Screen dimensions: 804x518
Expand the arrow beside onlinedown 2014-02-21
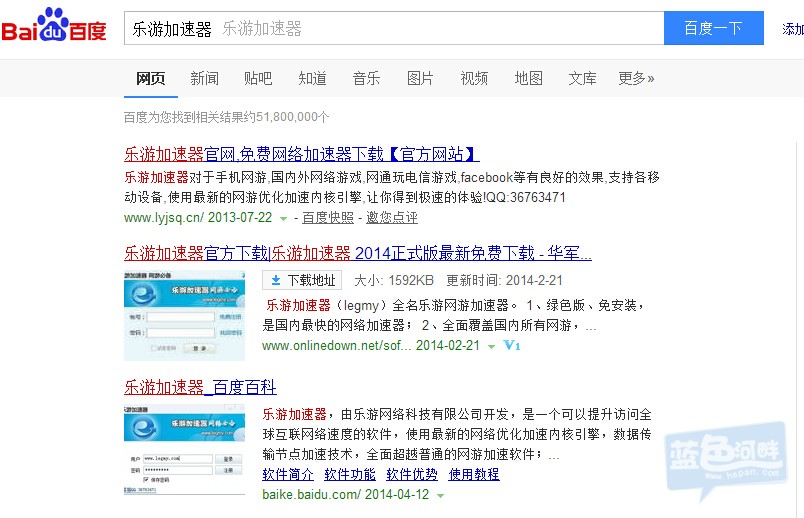click(x=491, y=347)
